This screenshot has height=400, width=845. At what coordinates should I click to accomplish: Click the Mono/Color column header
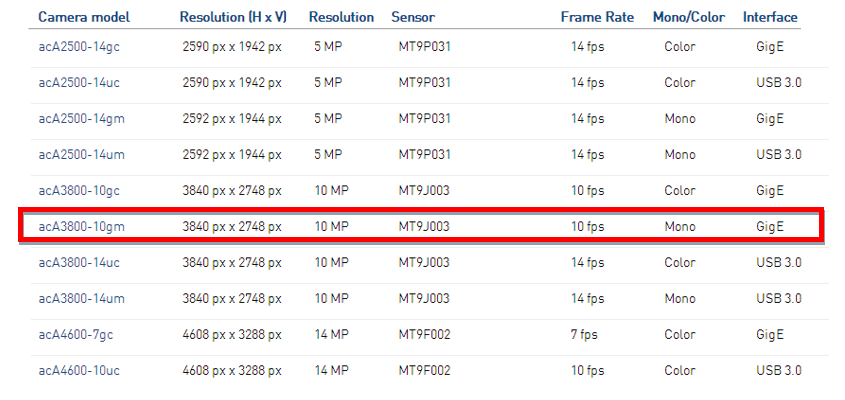tap(689, 17)
